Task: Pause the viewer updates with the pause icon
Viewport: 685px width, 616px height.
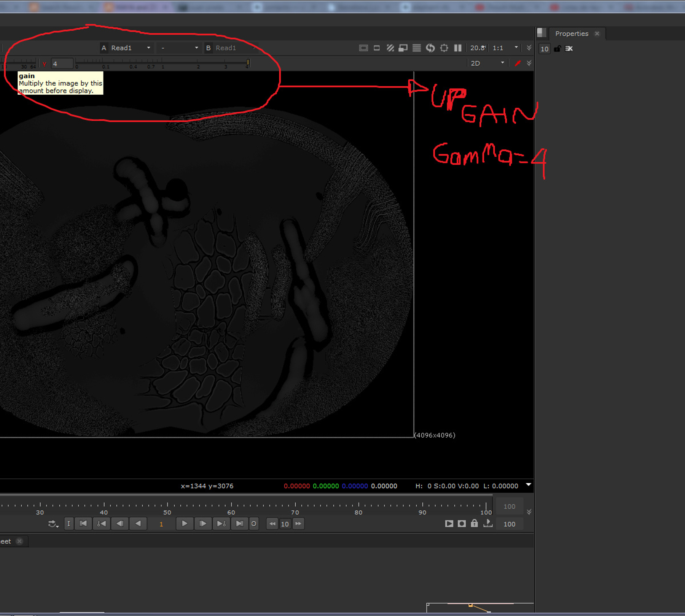Action: (457, 48)
